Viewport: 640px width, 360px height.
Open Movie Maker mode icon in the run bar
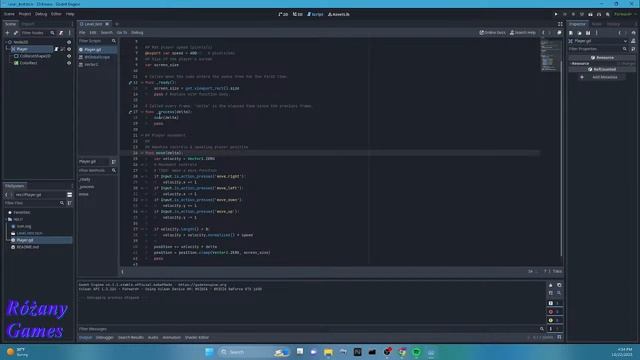click(607, 14)
